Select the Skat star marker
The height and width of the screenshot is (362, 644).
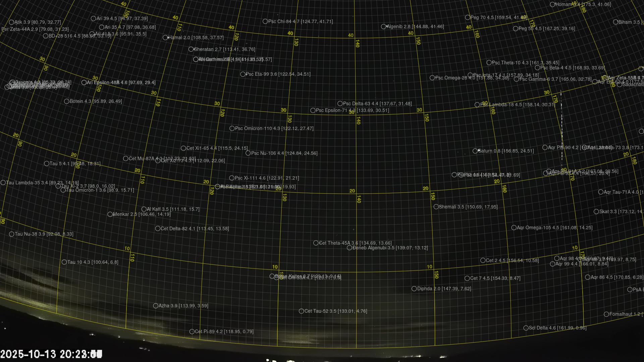pos(596,212)
